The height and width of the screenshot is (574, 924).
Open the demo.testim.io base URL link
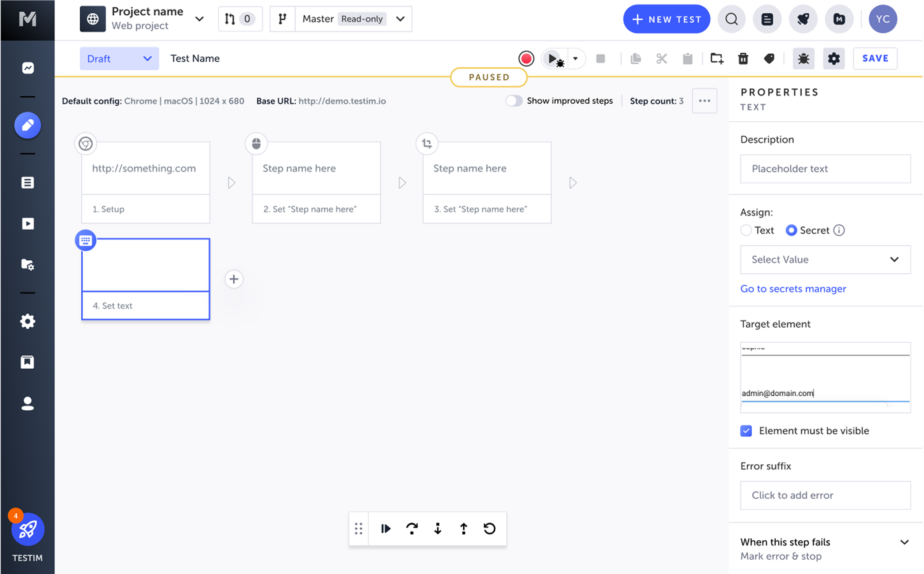pos(342,101)
